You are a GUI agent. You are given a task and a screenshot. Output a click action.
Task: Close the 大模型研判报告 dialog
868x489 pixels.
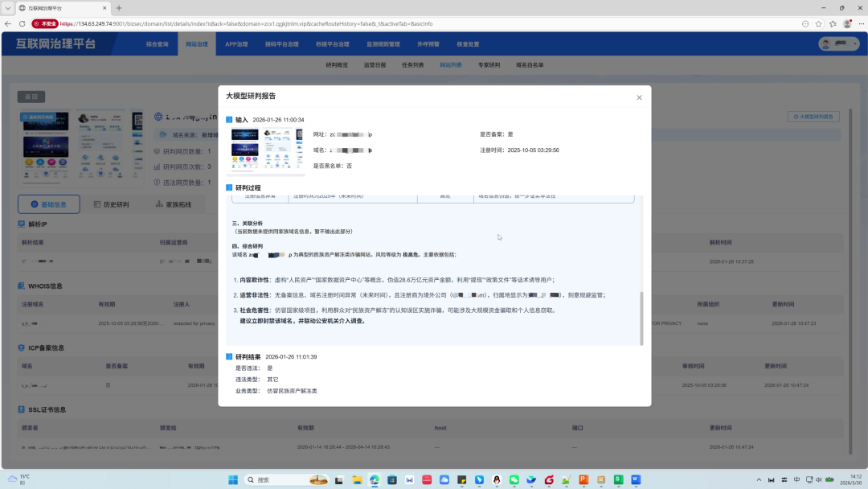point(639,97)
